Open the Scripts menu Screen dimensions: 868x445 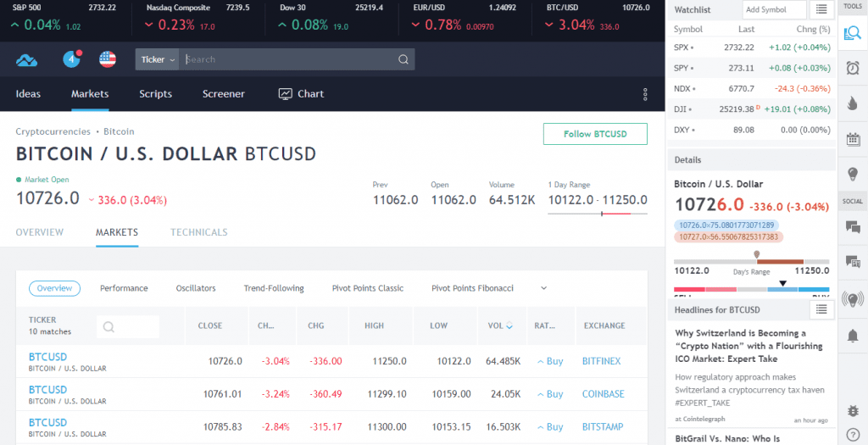156,93
